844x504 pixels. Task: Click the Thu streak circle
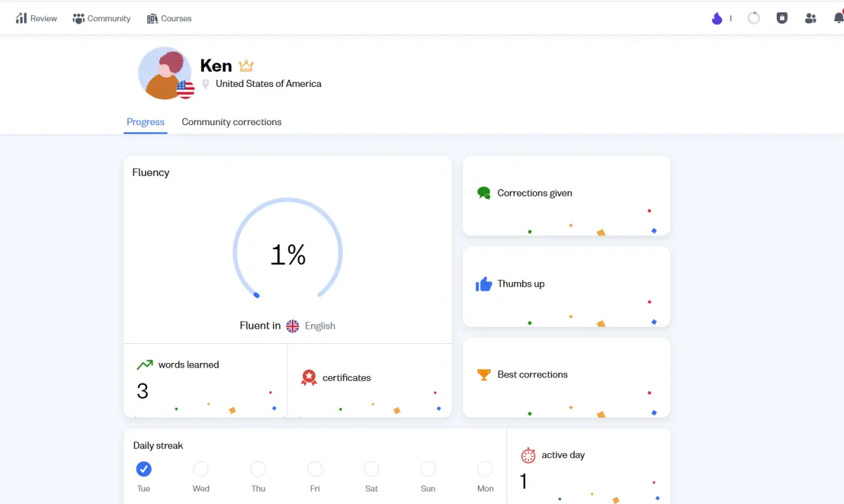[x=258, y=469]
